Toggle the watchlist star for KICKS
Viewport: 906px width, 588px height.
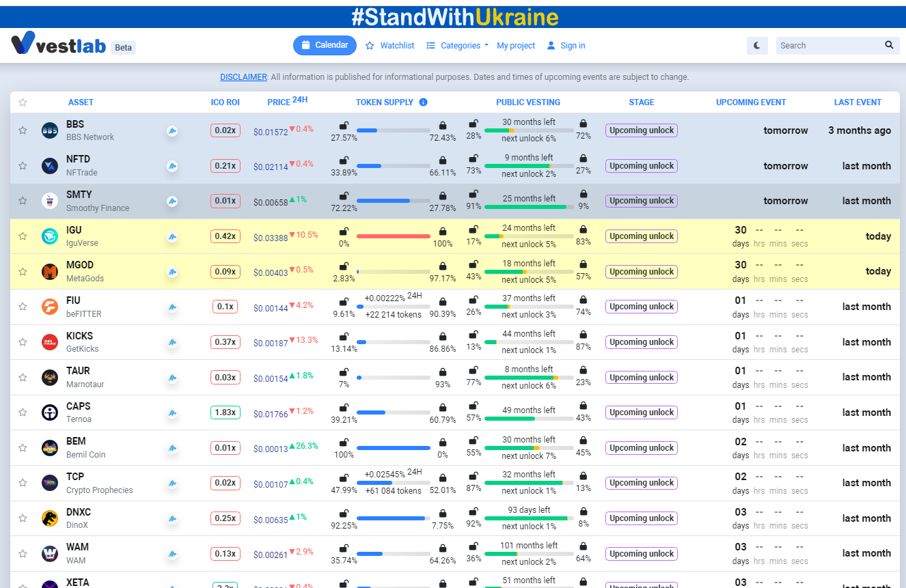point(23,342)
